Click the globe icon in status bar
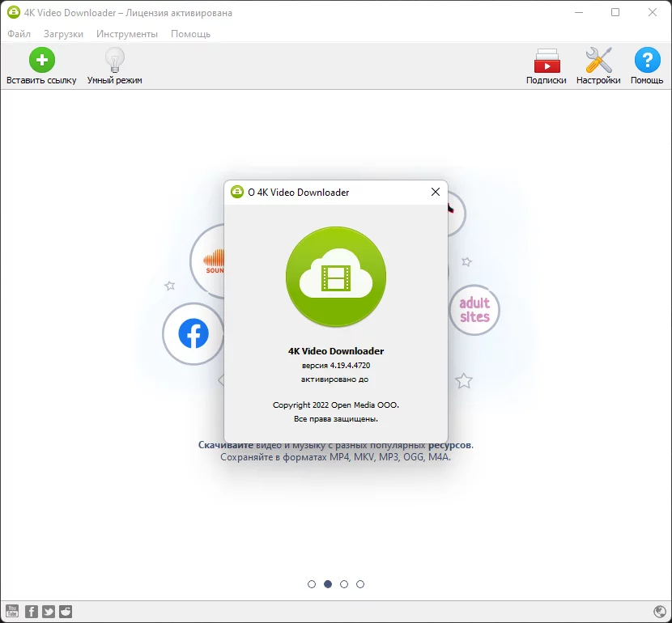This screenshot has width=672, height=623. tap(660, 612)
